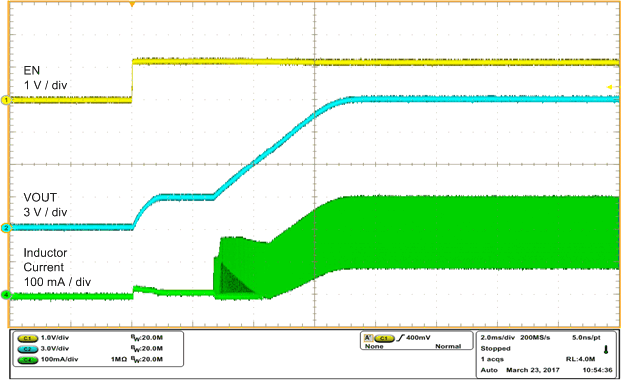Click the 400mV trigger level value
The height and width of the screenshot is (380, 625).
418,338
